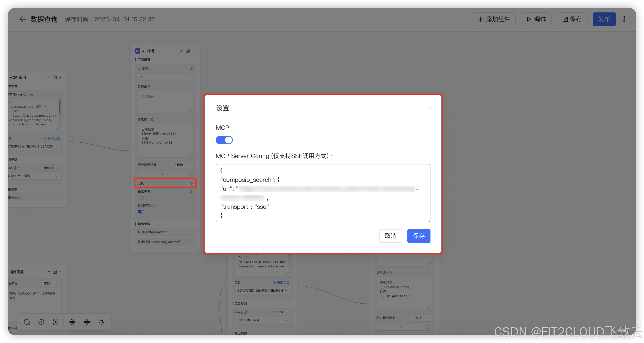Click 保存 button in settings dialog
644x343 pixels.
[x=418, y=236]
